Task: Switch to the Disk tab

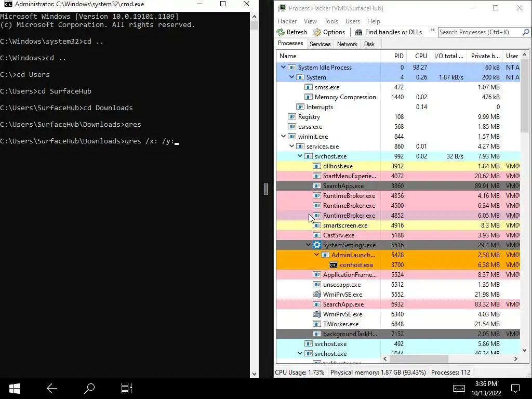Action: pos(369,44)
